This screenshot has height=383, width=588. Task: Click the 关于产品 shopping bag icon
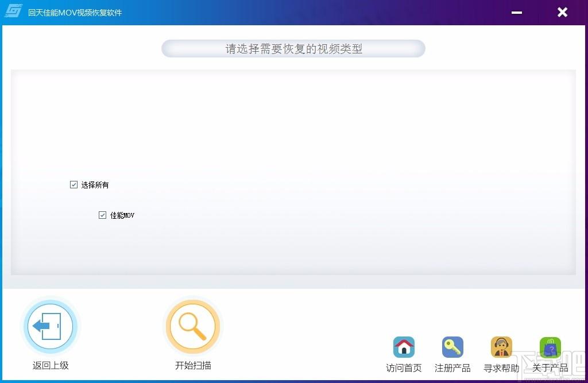pos(550,347)
